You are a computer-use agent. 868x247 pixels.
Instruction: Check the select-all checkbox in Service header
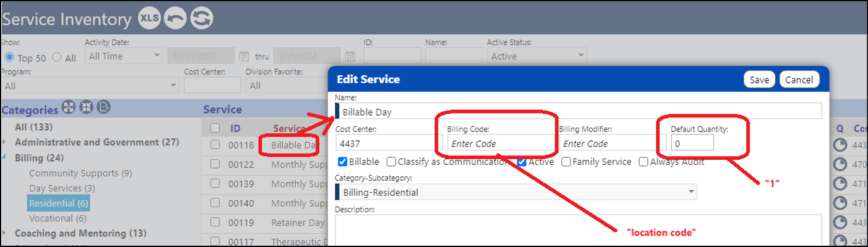click(214, 128)
